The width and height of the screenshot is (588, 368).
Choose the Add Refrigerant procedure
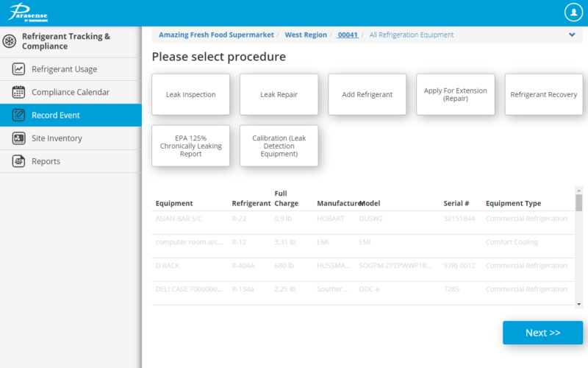(x=367, y=94)
